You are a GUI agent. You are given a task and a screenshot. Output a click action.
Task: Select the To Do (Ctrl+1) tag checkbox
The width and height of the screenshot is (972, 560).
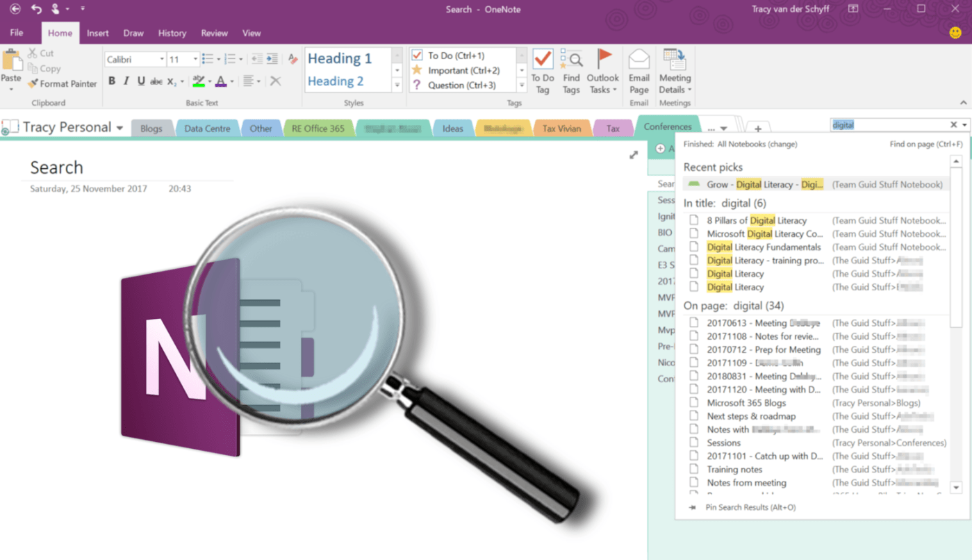418,56
